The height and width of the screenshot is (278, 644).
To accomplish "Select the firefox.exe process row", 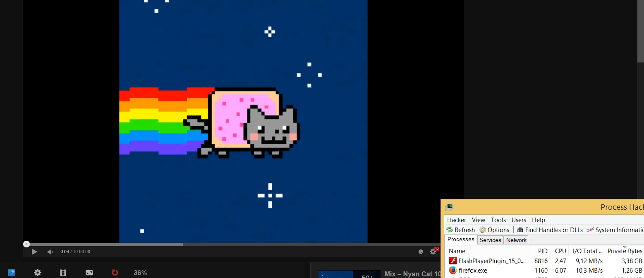I will click(x=545, y=270).
